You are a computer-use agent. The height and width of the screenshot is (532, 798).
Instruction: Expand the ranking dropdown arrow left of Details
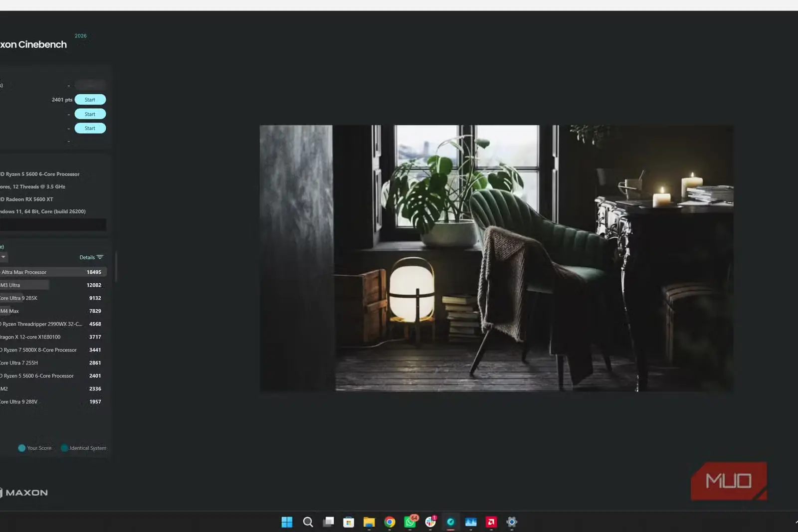(3, 257)
